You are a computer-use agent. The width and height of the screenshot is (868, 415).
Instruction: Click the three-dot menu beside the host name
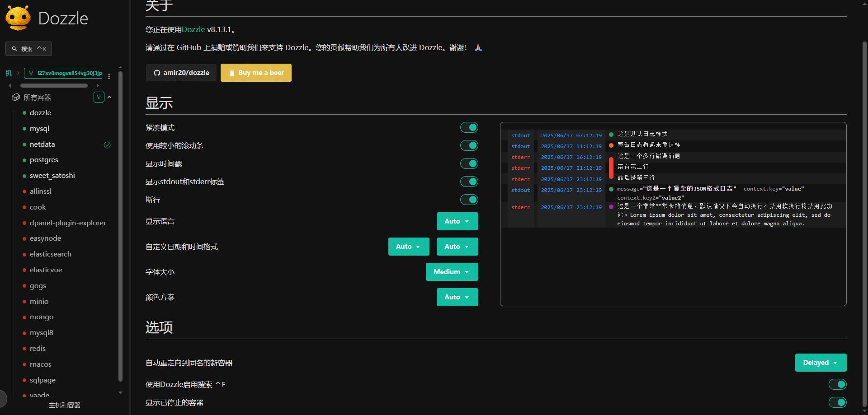(109, 76)
